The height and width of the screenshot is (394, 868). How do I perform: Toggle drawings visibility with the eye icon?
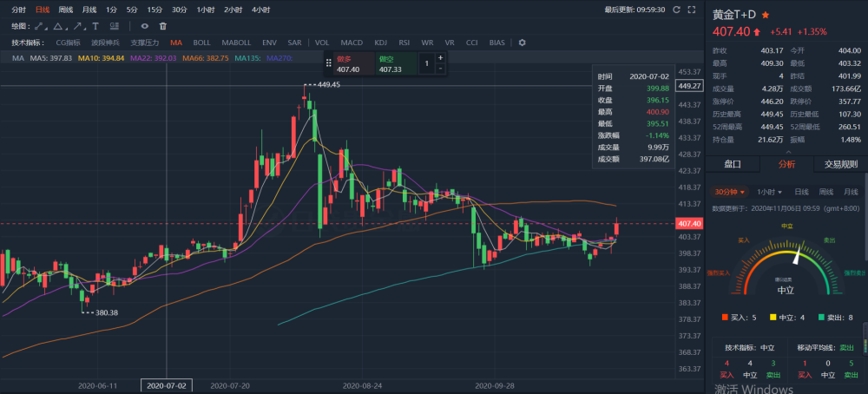click(144, 26)
